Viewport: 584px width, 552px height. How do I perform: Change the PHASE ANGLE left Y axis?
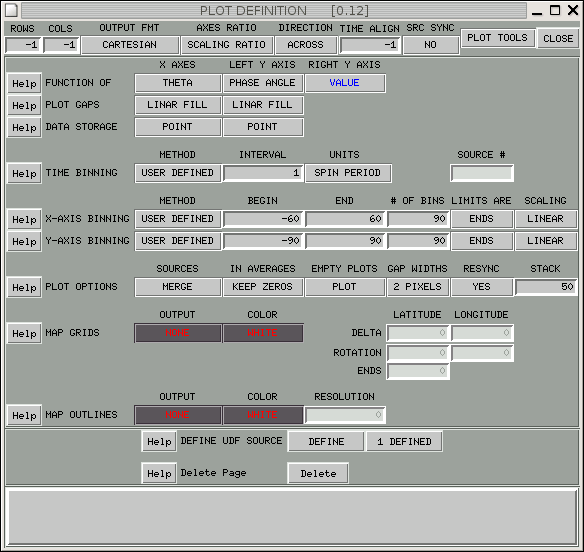click(x=263, y=83)
